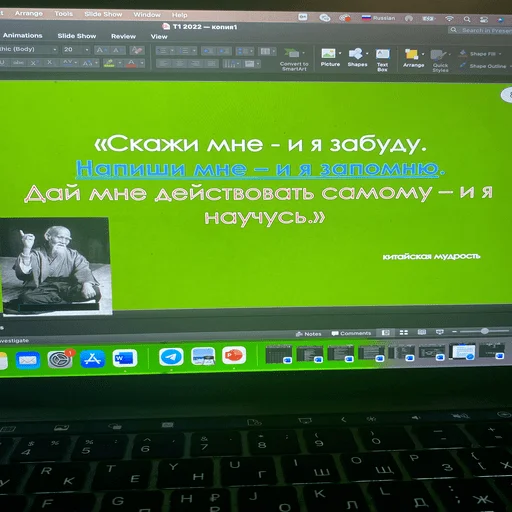Apply red font color
The image size is (512, 512).
click(132, 63)
